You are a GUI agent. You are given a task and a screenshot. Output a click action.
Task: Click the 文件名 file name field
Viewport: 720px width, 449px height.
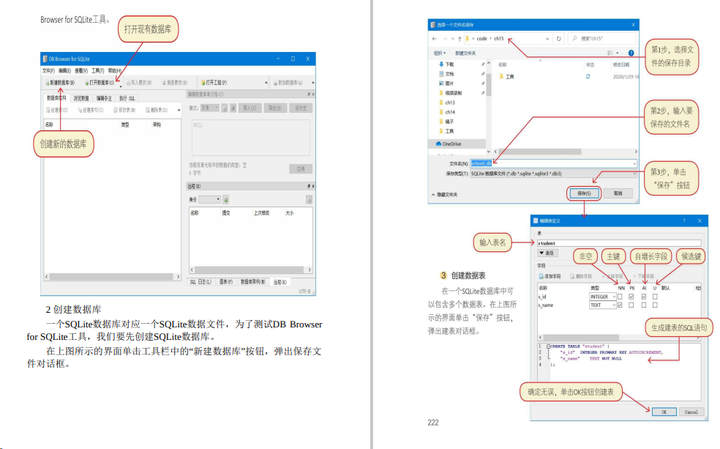point(553,163)
